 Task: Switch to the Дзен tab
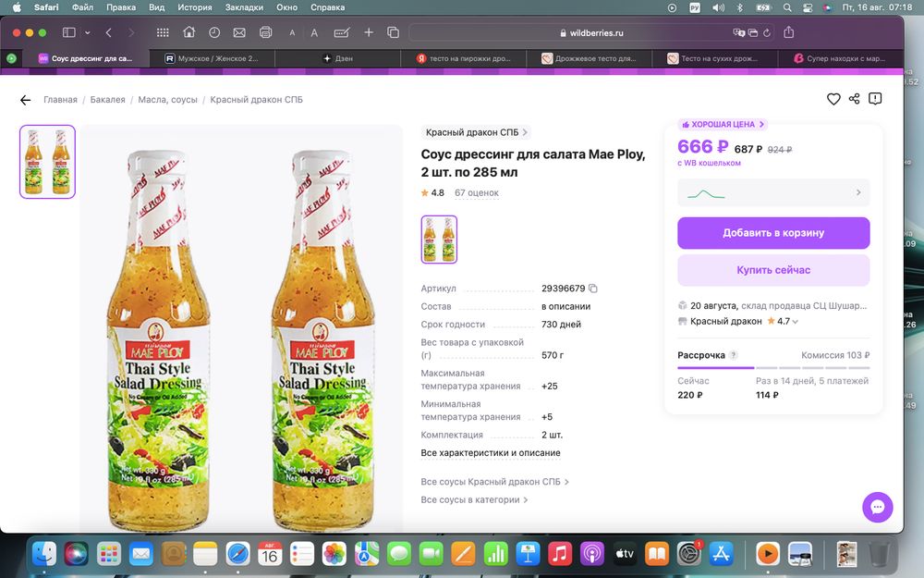point(337,58)
